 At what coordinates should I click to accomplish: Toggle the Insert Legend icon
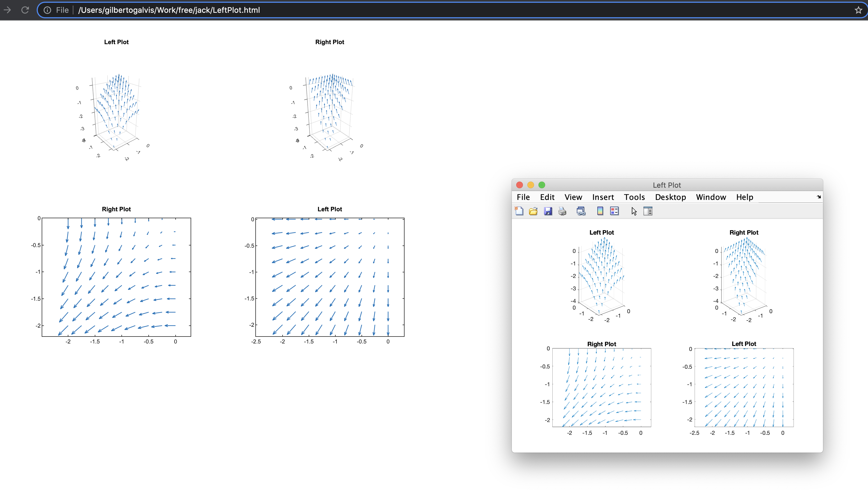click(x=614, y=211)
